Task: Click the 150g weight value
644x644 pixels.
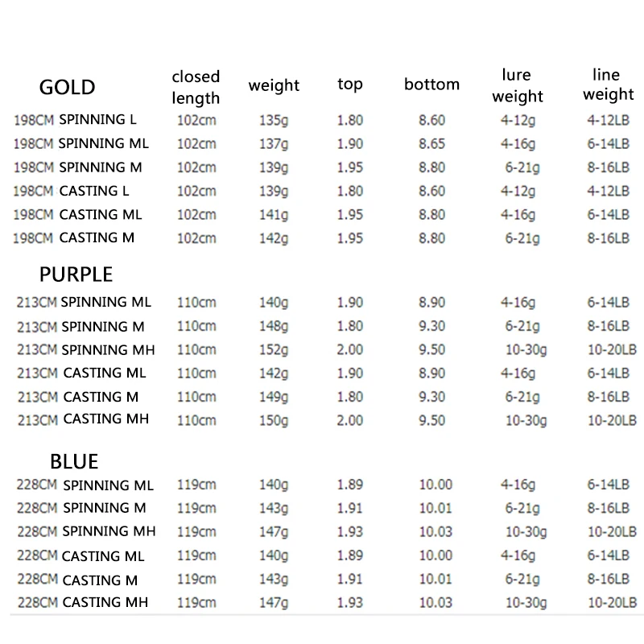Action: 274,420
